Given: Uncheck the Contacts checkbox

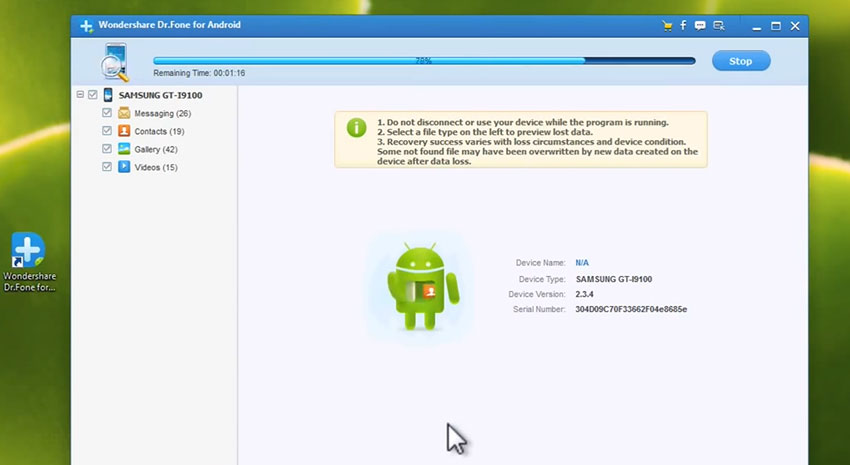Looking at the screenshot, I should (x=107, y=131).
